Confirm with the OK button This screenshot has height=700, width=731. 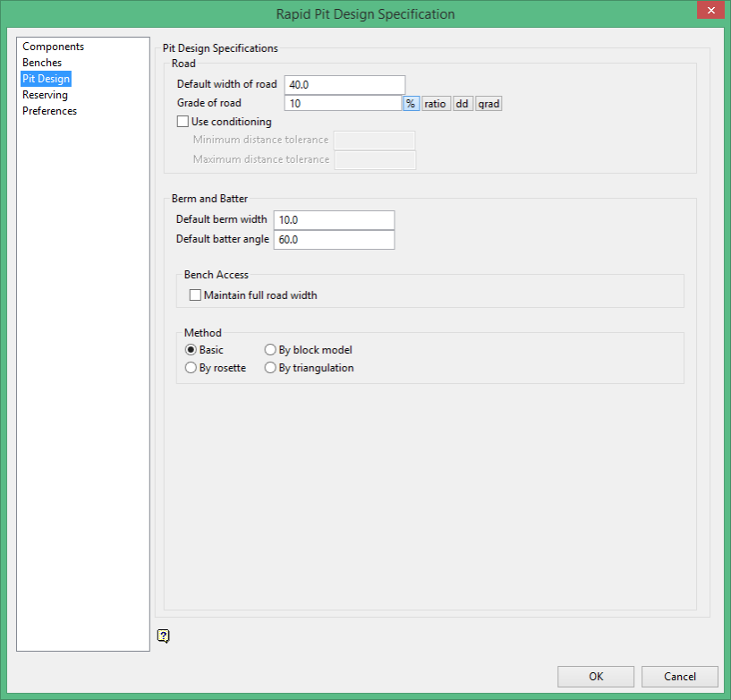[596, 676]
